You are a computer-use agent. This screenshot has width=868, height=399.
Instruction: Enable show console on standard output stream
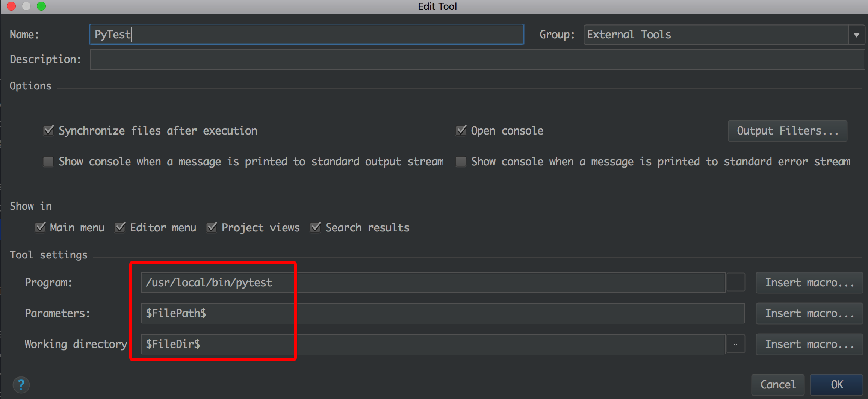click(48, 161)
